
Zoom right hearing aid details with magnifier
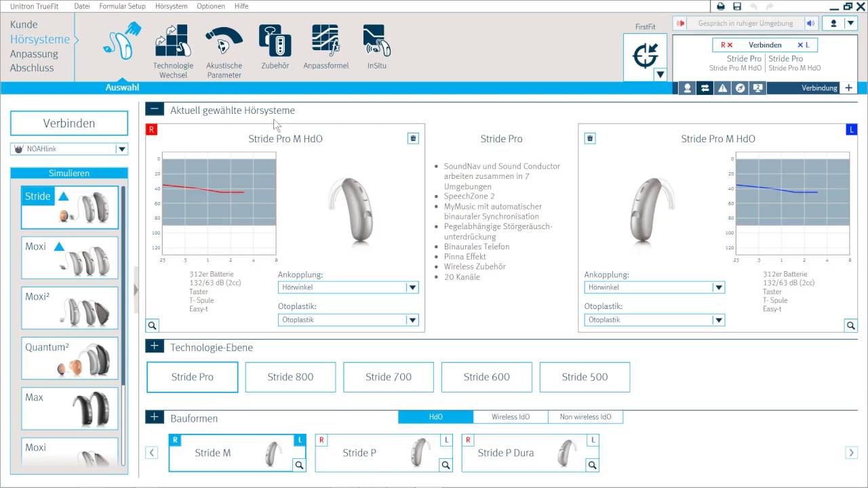(x=153, y=325)
